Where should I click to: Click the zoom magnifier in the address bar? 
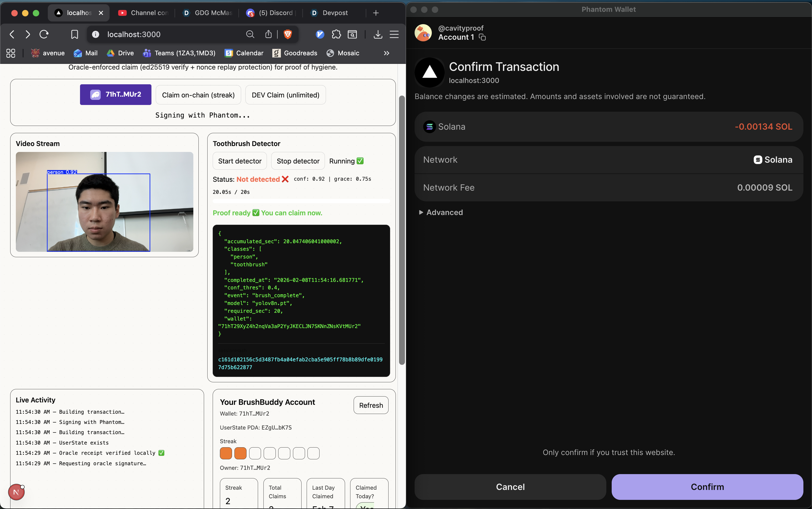[x=250, y=34]
